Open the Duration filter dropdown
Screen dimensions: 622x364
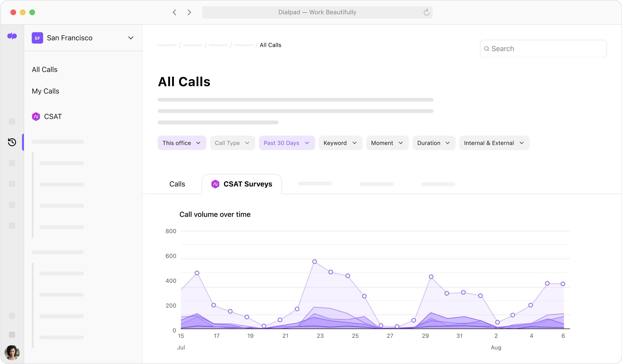(434, 143)
